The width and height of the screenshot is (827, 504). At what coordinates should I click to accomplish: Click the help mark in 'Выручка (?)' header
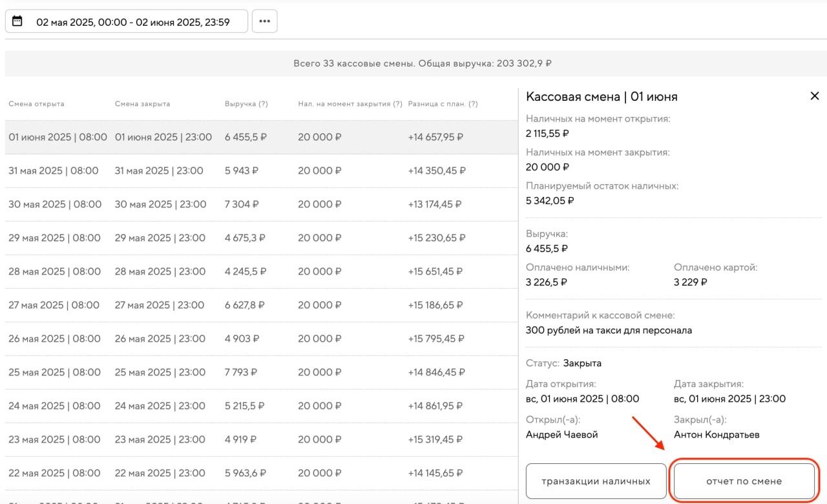(263, 104)
